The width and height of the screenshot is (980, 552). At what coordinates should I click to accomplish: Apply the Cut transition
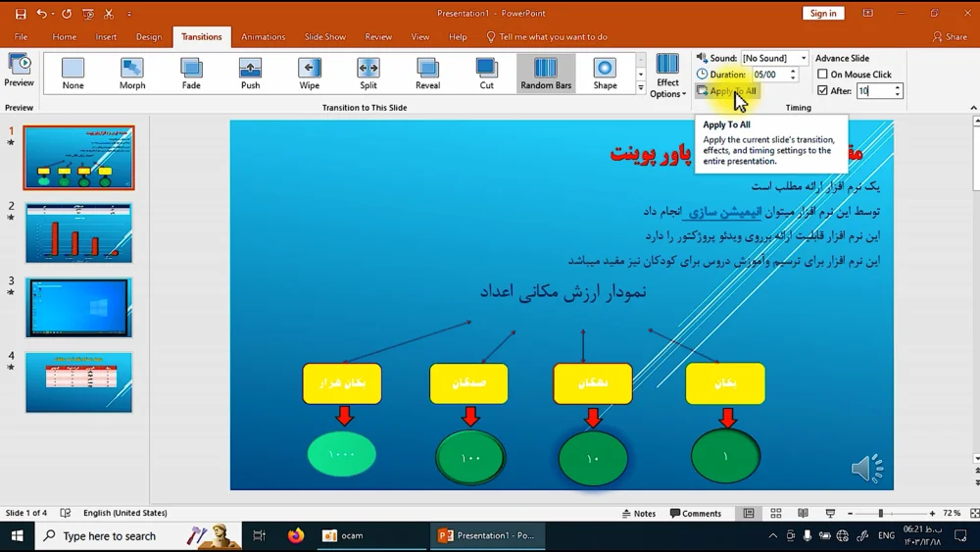coord(487,74)
